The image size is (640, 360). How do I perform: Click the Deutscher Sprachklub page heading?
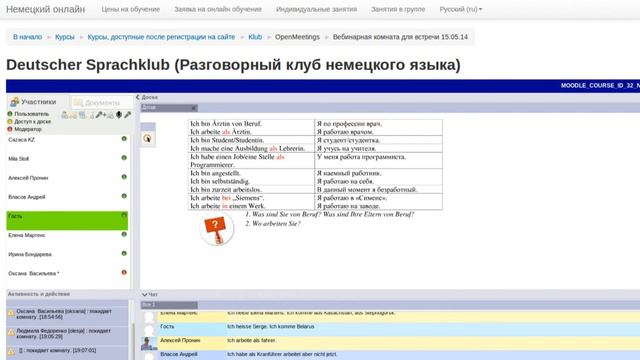(233, 64)
